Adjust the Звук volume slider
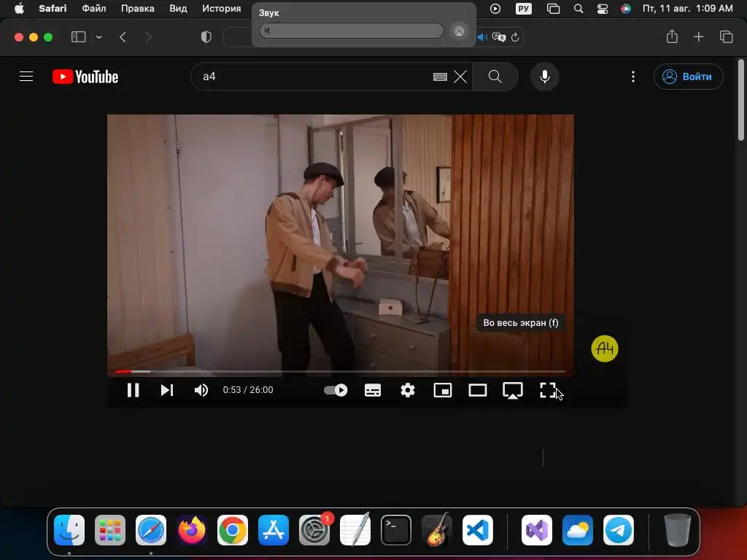 tap(352, 31)
